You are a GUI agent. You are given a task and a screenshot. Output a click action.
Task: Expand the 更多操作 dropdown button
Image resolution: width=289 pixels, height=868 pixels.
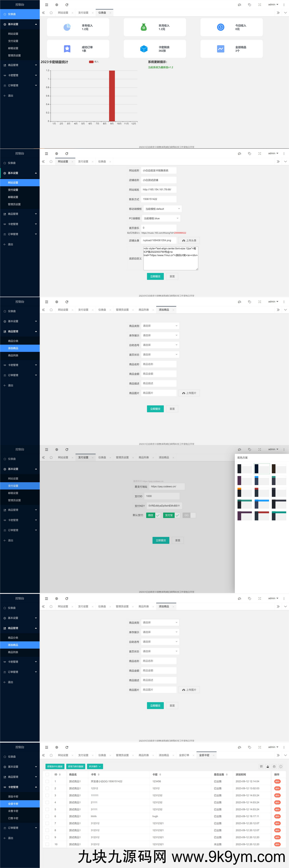tap(95, 766)
